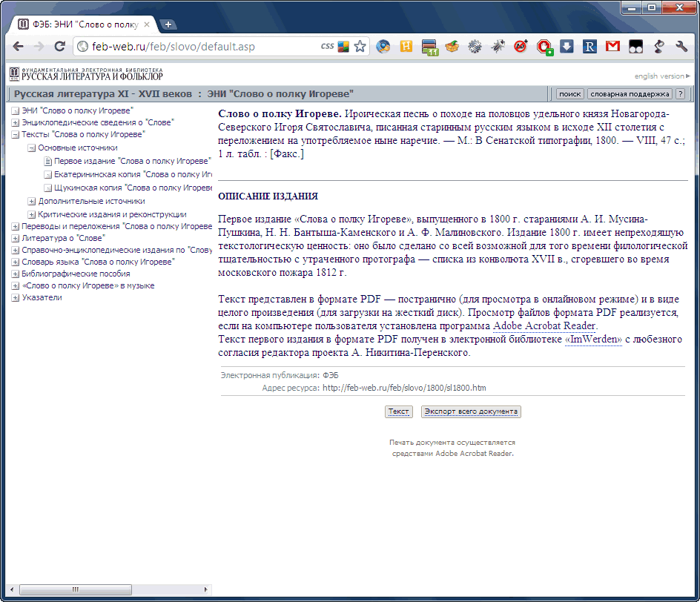This screenshot has height=602, width=700.
Task: Click the FEB library logo icon
Action: [x=14, y=73]
